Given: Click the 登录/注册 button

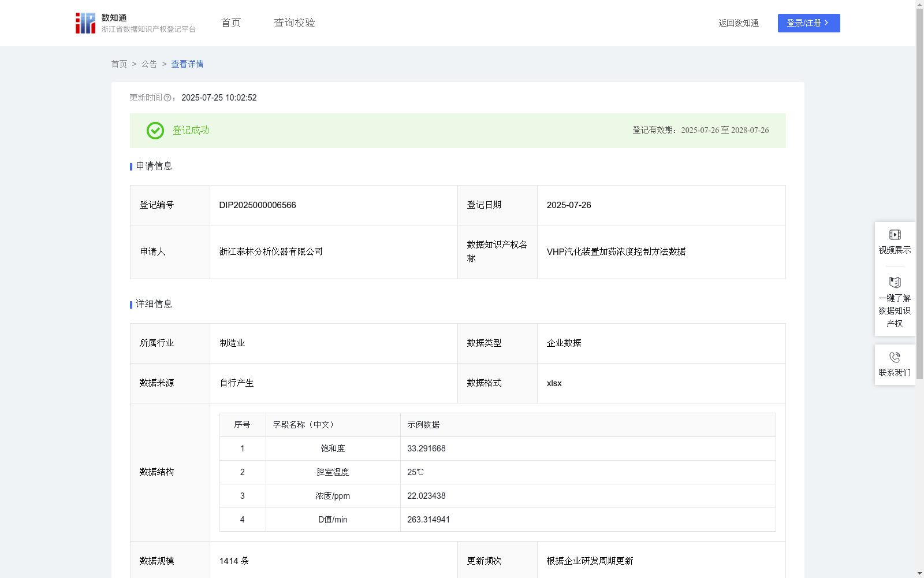Looking at the screenshot, I should (x=808, y=23).
